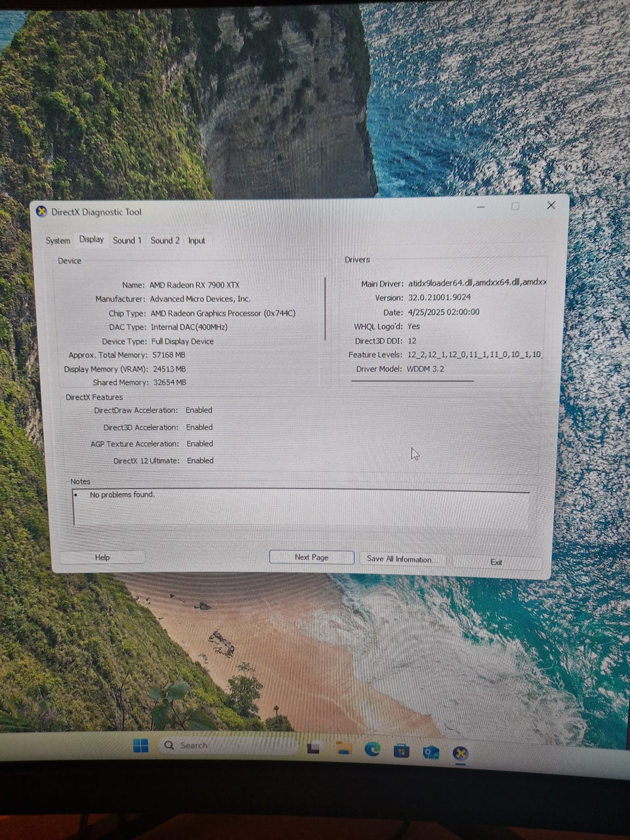Go to Next Page
The image size is (630, 840).
coord(312,557)
